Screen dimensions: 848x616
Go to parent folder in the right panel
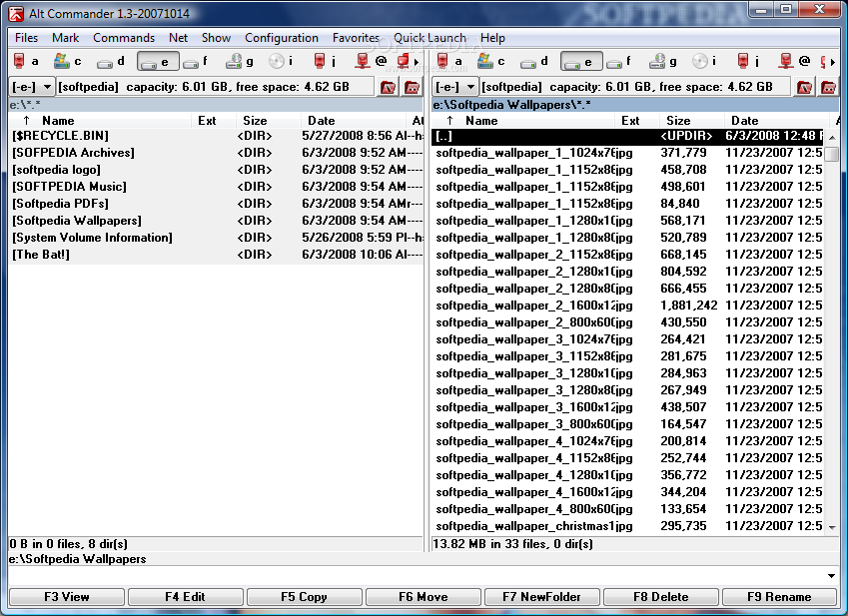[x=829, y=87]
